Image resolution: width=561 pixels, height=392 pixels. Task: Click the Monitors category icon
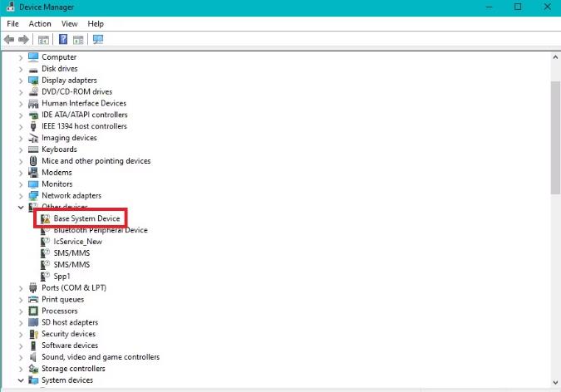[x=33, y=184]
